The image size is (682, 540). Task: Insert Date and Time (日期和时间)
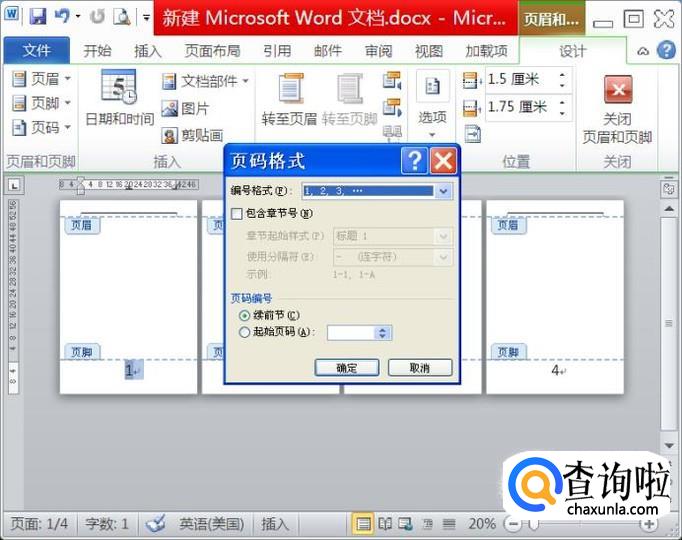tap(119, 98)
